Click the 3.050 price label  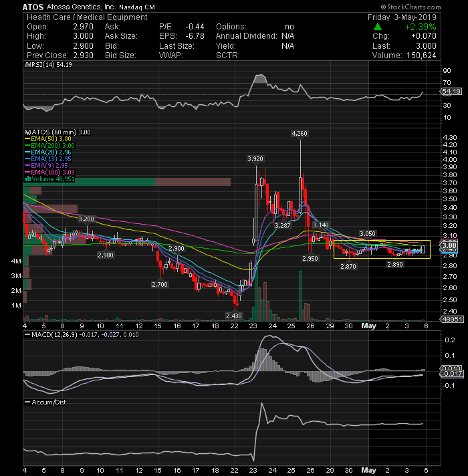click(368, 234)
